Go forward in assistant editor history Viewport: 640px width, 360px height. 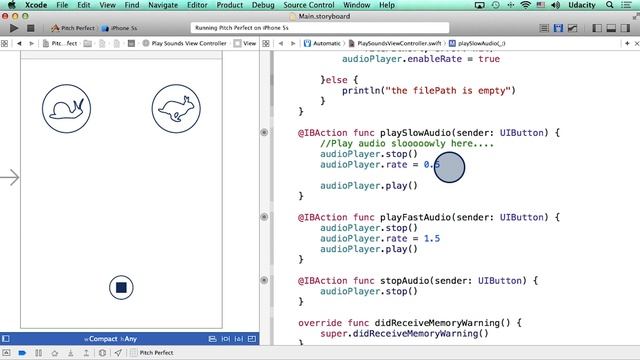point(293,43)
